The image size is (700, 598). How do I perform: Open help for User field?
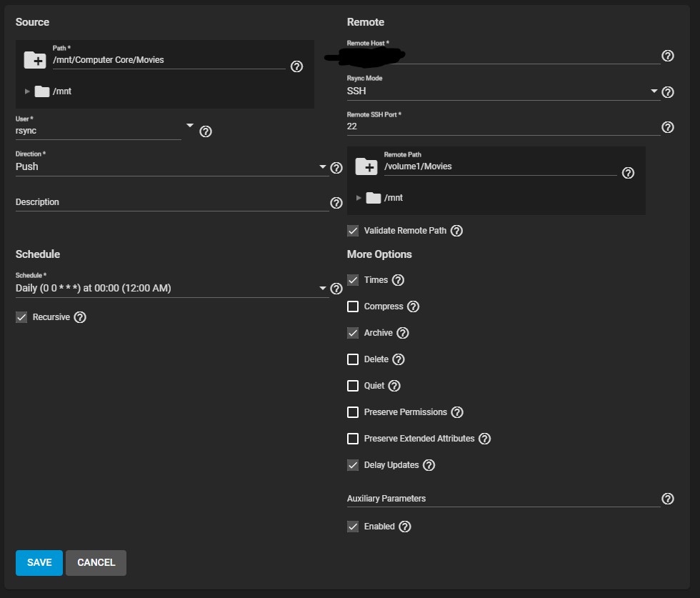pos(206,131)
